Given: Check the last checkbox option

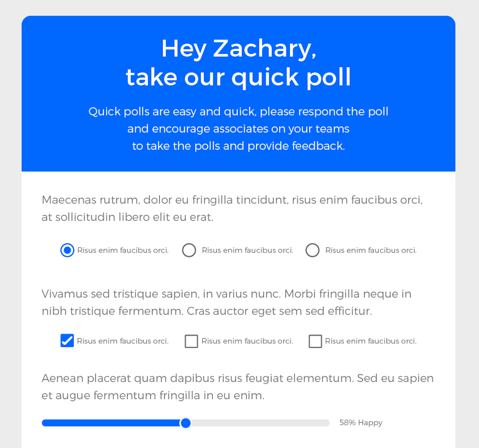Looking at the screenshot, I should coord(315,341).
